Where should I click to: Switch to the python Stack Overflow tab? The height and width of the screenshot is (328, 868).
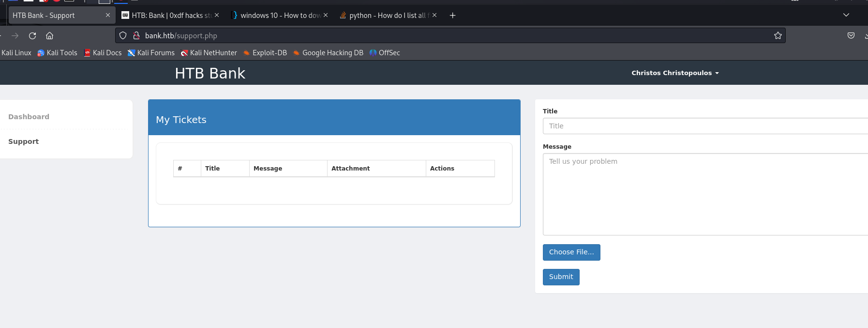click(385, 16)
